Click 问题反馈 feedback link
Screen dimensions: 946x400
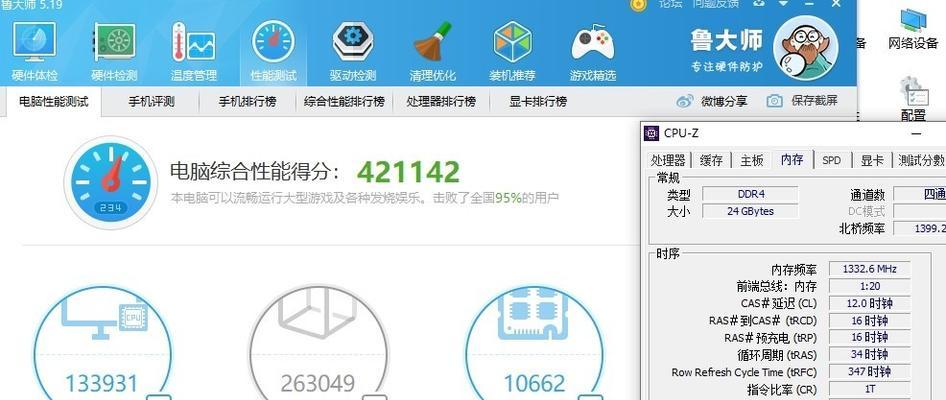click(715, 4)
